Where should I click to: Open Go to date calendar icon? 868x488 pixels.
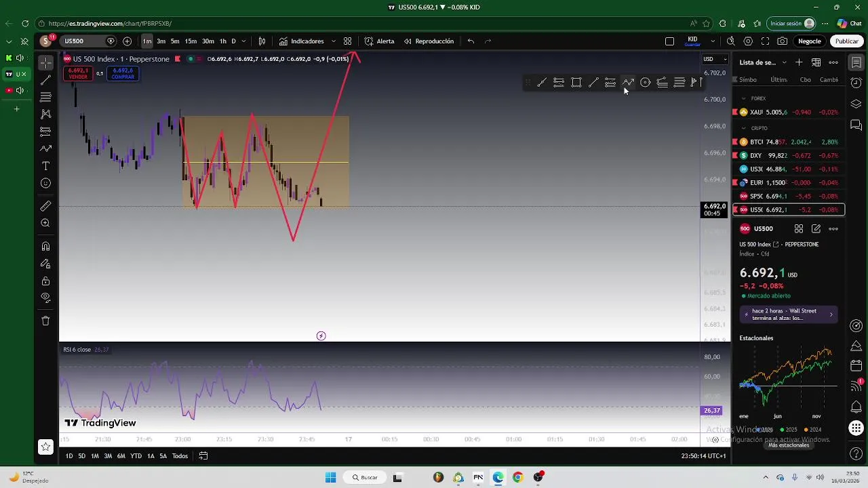pos(203,456)
